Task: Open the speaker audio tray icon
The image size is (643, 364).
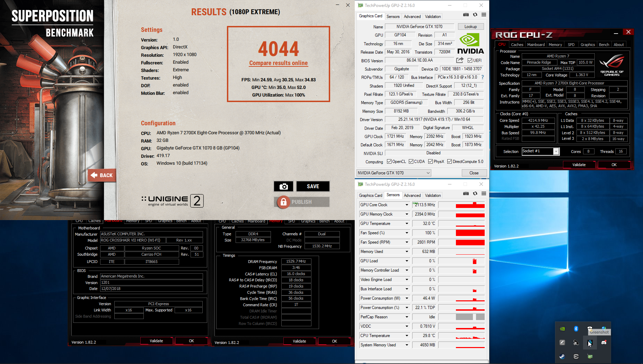Action: tap(576, 343)
